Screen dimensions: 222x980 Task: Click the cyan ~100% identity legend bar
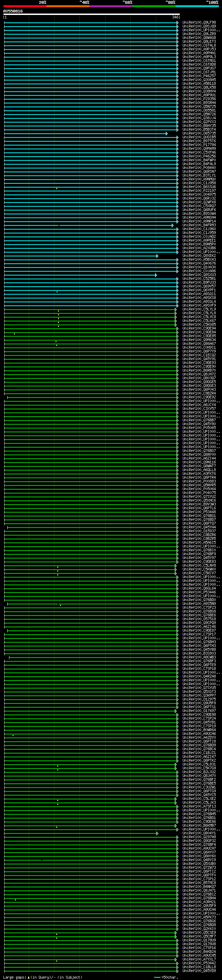click(x=197, y=6)
